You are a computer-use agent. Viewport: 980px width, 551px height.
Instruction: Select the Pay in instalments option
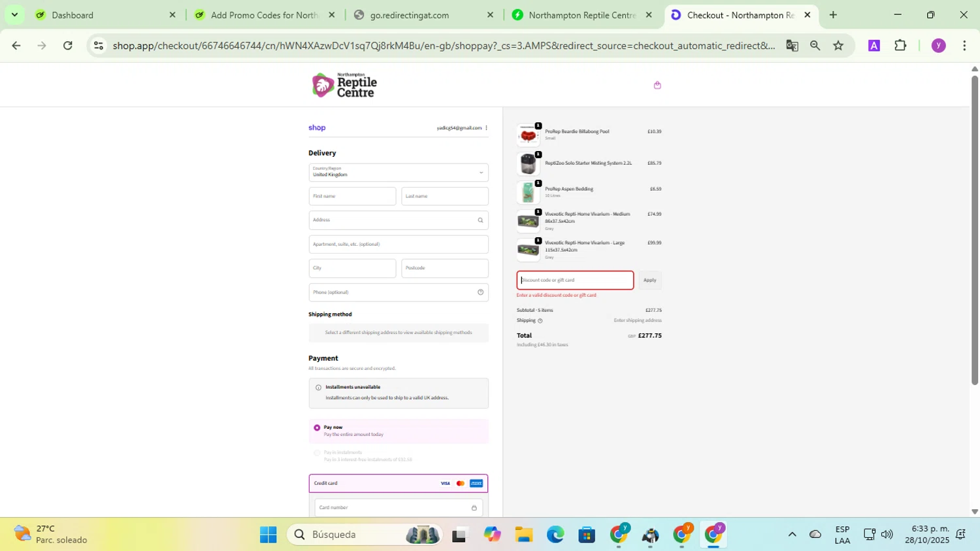click(x=317, y=452)
